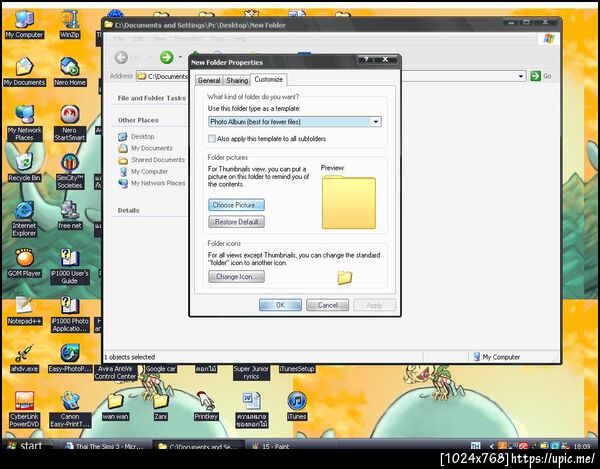This screenshot has height=469, width=600.
Task: Select the Customize tab
Action: click(x=269, y=79)
